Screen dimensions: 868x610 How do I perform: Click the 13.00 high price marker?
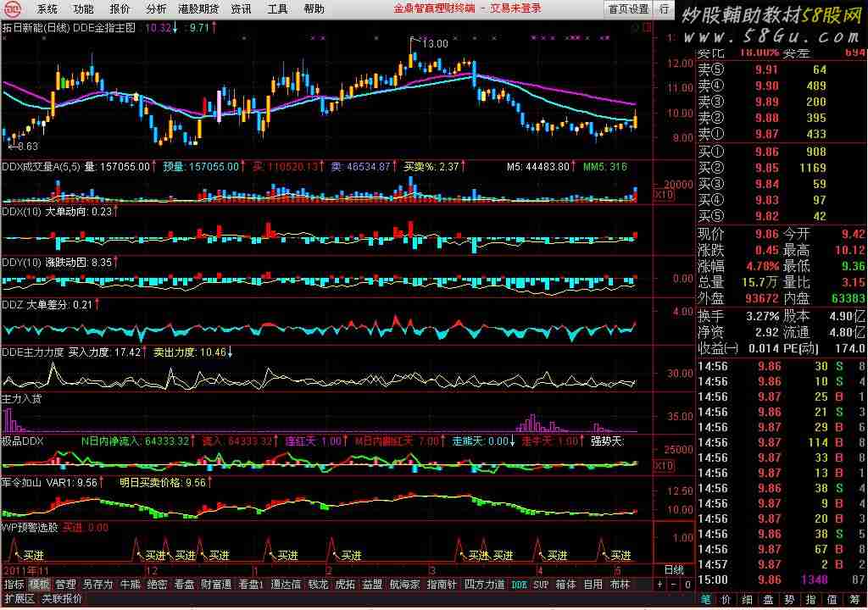435,43
